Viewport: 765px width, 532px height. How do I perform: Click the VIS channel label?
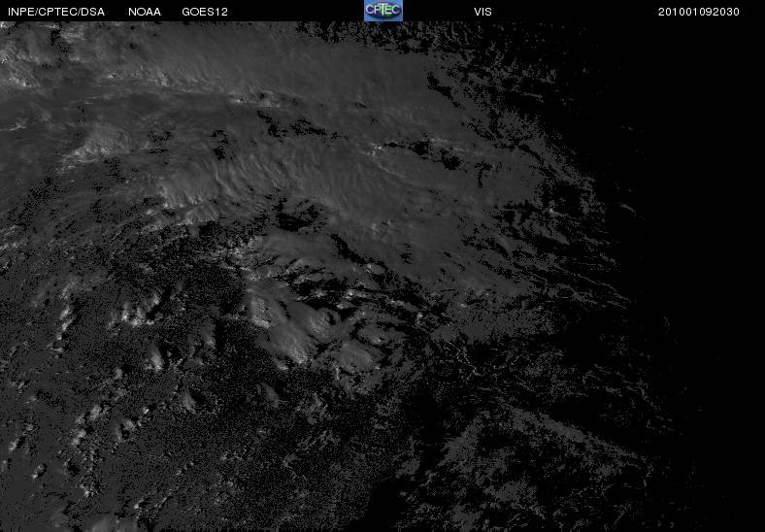tap(482, 12)
